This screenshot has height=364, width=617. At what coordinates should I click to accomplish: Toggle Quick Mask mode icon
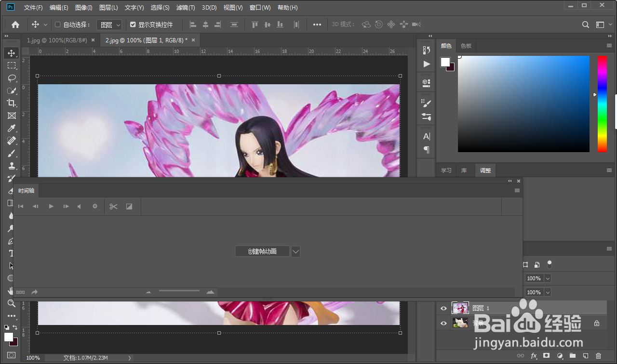[12, 355]
